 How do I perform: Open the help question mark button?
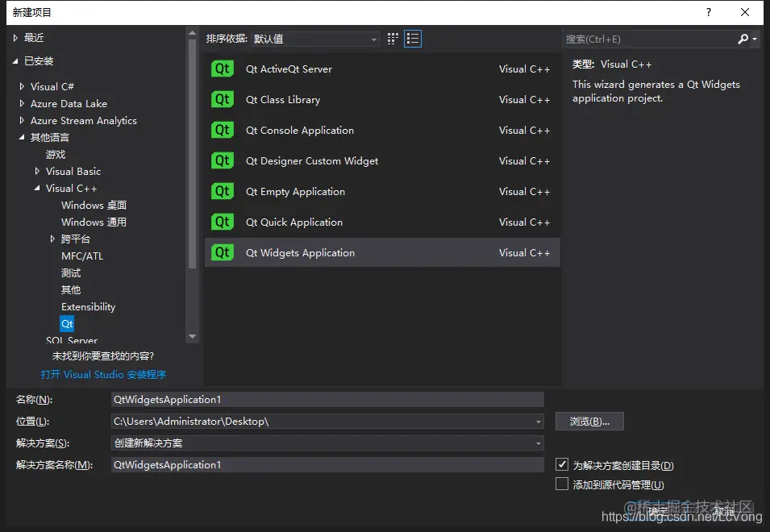click(709, 12)
